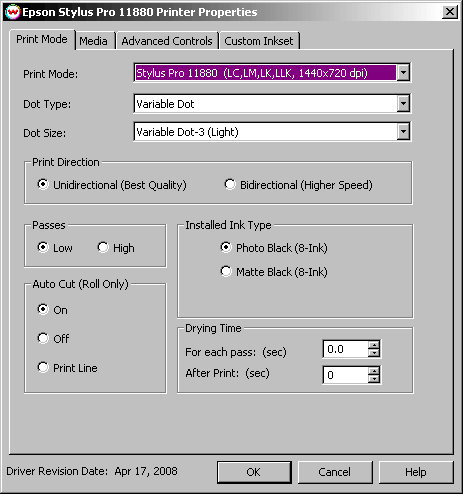The width and height of the screenshot is (463, 494).
Task: Switch to the Media tab
Action: pyautogui.click(x=93, y=41)
